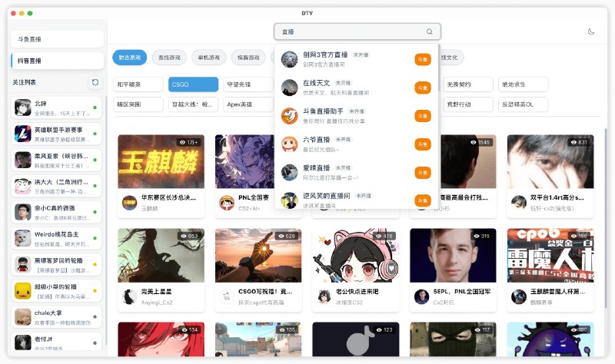Click the 洪大大 avatar in the follow list
This screenshot has height=364, width=615.
coord(23,186)
